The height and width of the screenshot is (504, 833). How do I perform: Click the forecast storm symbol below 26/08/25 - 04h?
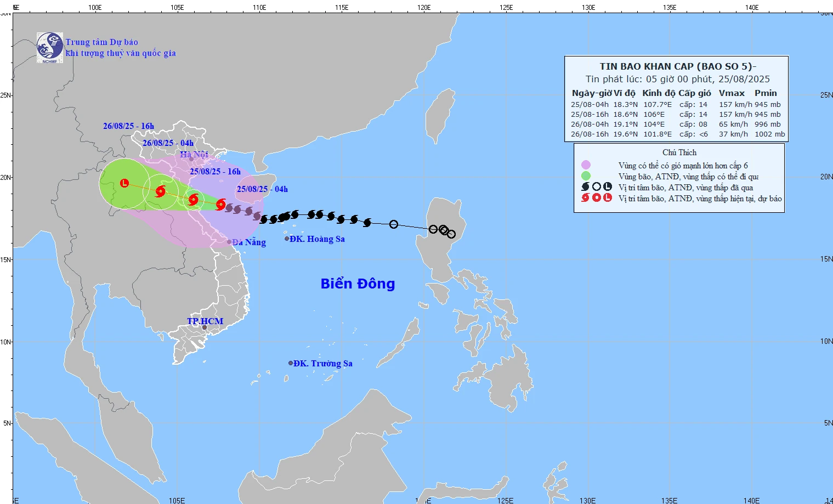[x=160, y=191]
